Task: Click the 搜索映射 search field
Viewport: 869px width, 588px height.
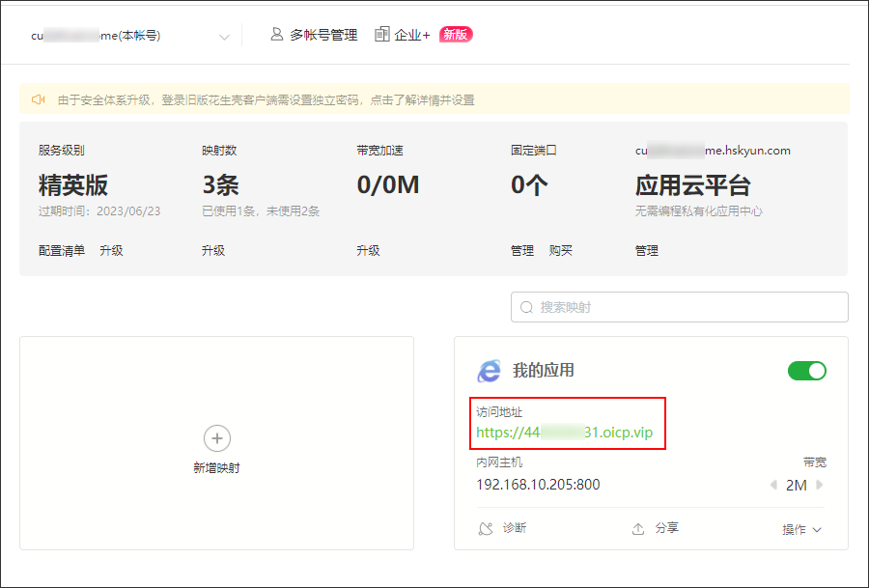Action: [x=686, y=307]
